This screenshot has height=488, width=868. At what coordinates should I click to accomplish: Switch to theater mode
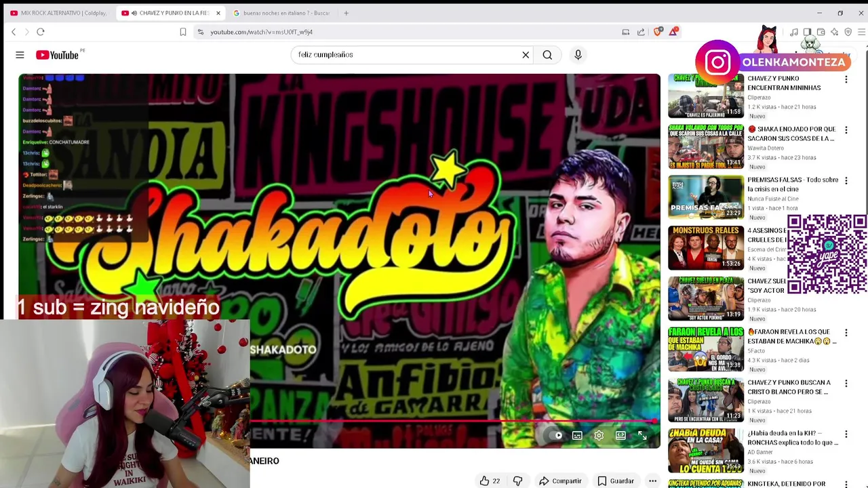620,436
